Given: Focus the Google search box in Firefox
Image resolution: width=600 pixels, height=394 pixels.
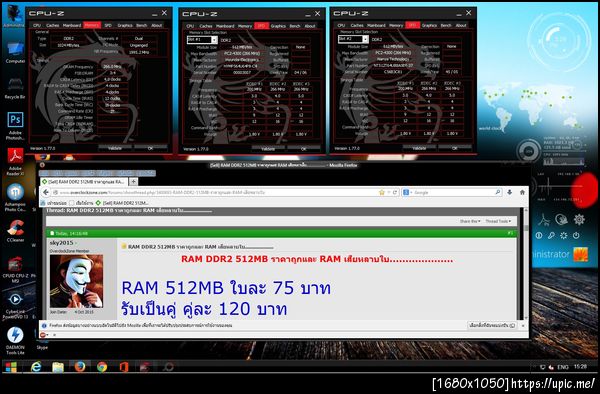Looking at the screenshot, I should click(453, 192).
